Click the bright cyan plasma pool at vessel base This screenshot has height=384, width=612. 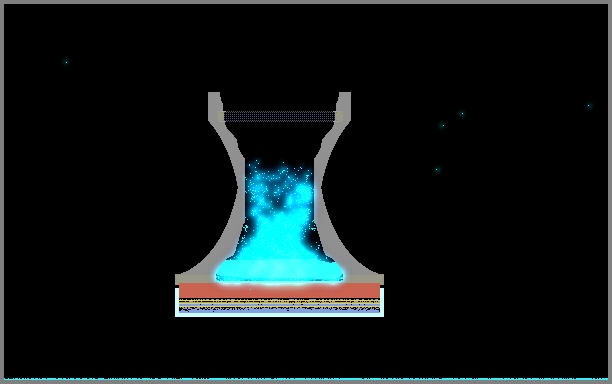(x=279, y=270)
